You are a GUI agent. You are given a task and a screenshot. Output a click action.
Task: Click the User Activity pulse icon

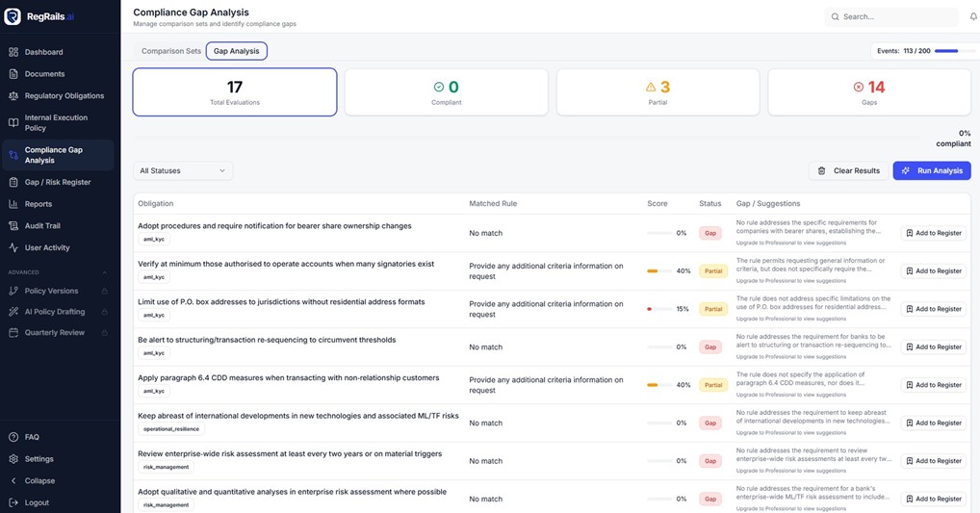13,247
